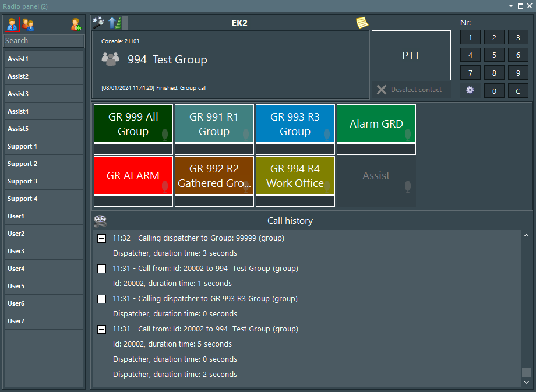This screenshot has height=392, width=536.
Task: Click the blue arrow priority icon
Action: click(x=114, y=23)
